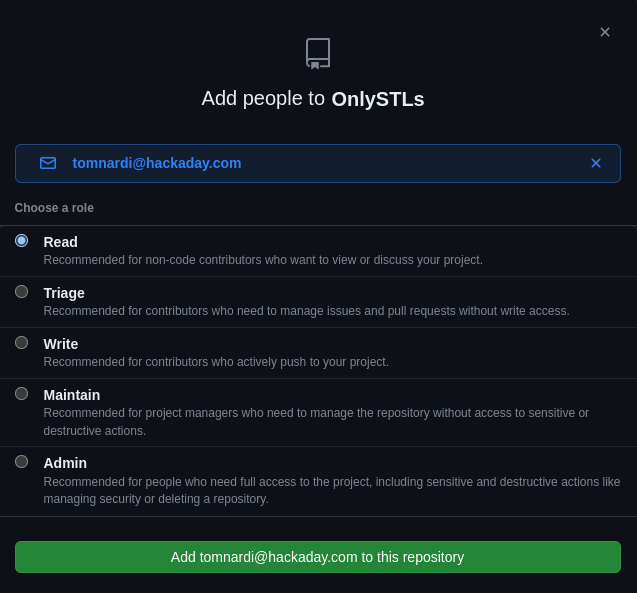Remove tomnardi@hackaday.com from the invite field
This screenshot has width=637, height=593.
tap(596, 163)
